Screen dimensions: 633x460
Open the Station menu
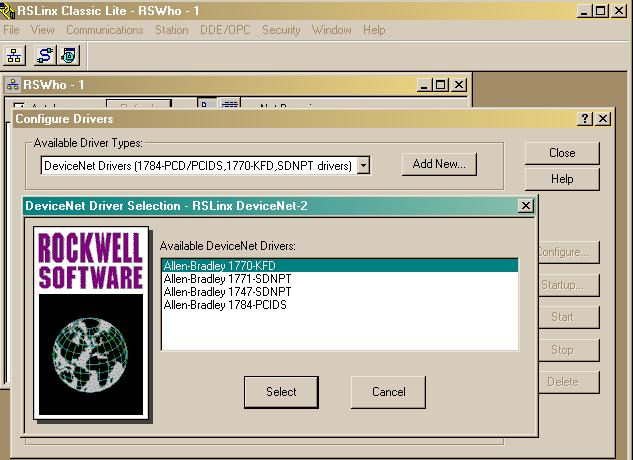[x=172, y=30]
